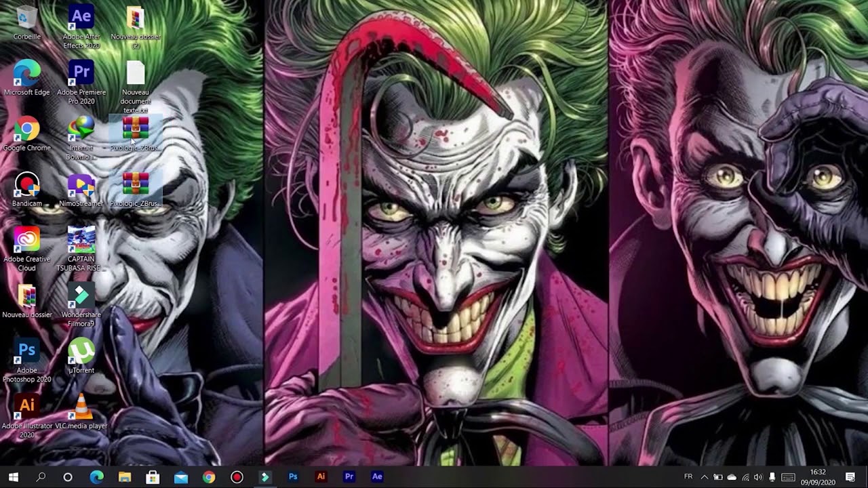Open the volume speaker control
This screenshot has width=868, height=488.
[x=758, y=477]
